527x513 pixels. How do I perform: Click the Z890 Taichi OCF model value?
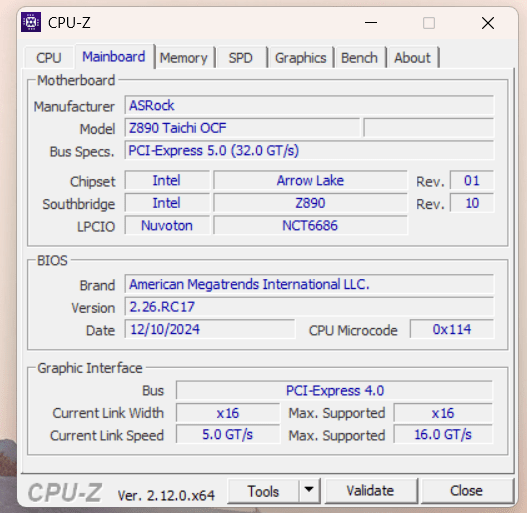pyautogui.click(x=242, y=128)
